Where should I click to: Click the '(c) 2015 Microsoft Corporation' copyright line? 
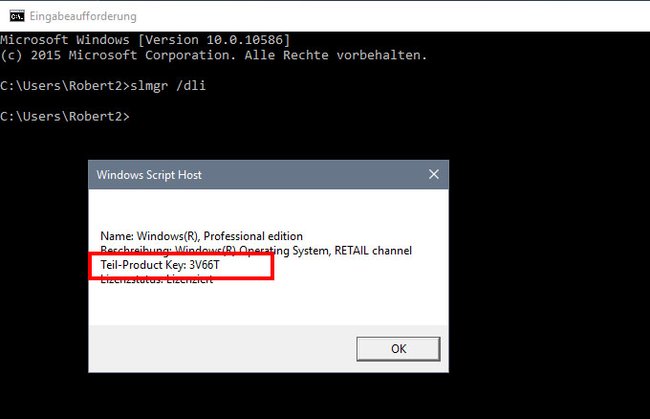[x=213, y=55]
